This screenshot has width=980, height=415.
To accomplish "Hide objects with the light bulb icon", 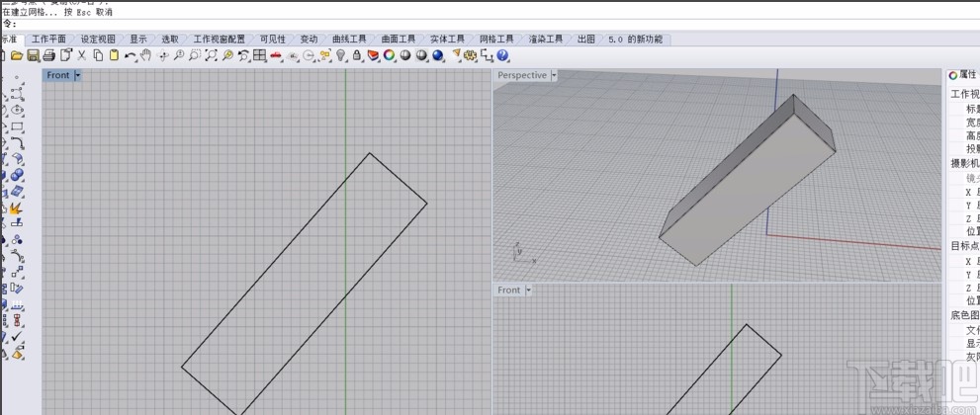I will click(x=340, y=55).
